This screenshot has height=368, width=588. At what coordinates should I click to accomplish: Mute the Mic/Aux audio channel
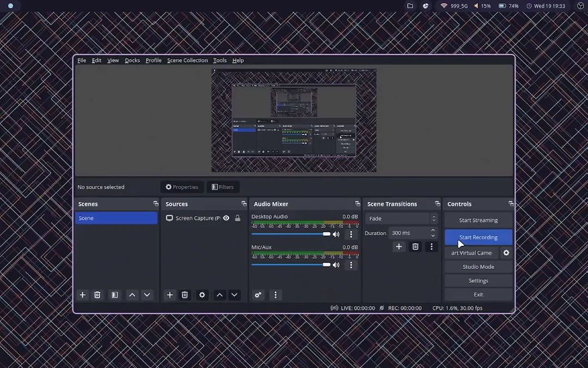[x=336, y=264]
